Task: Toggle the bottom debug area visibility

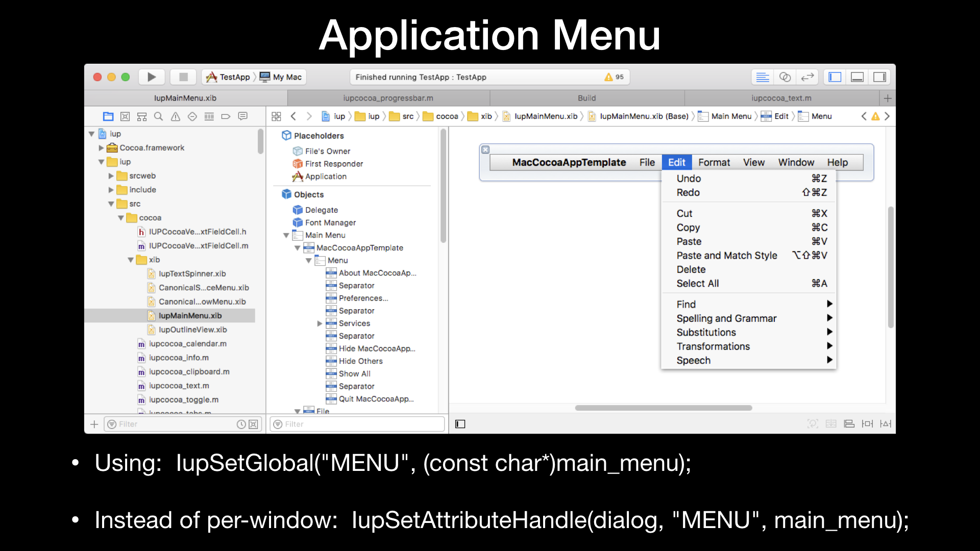Action: 857,77
